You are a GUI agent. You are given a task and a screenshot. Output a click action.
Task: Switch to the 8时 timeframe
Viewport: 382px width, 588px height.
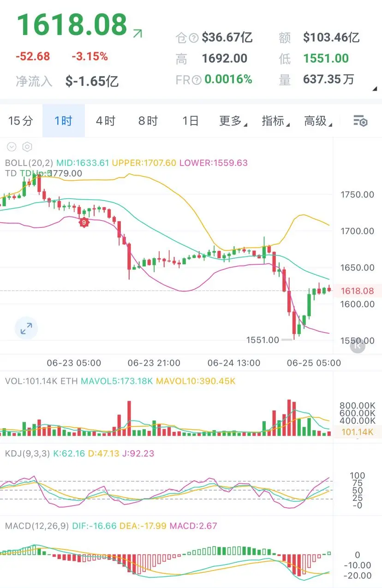[x=148, y=121]
